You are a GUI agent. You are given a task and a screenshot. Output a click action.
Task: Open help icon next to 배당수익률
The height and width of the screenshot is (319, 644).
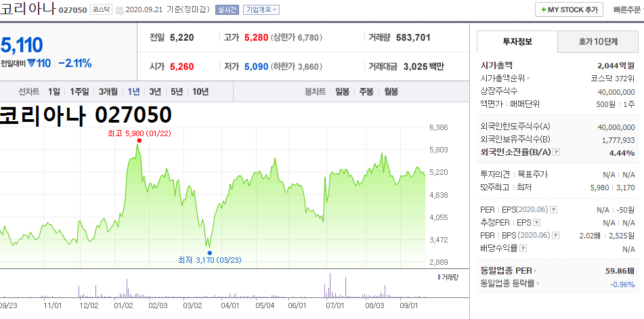pyautogui.click(x=523, y=249)
